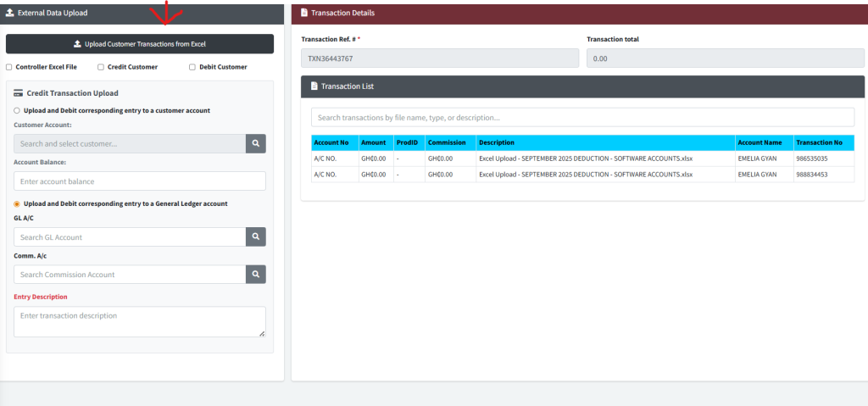Sort by the Amount column header
Viewport: 868px width, 406px height.
(375, 142)
